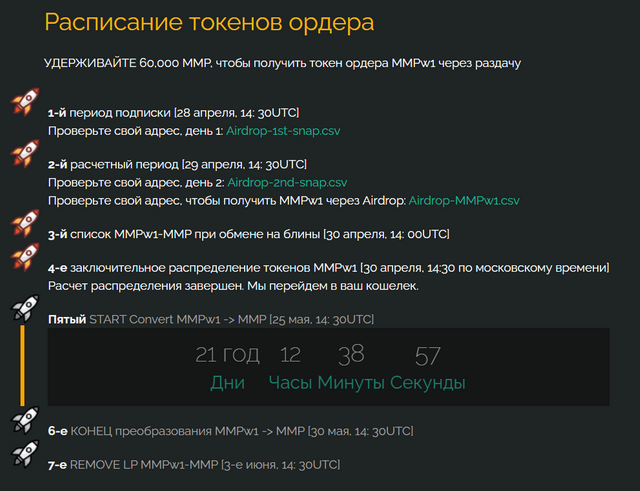This screenshot has height=491, width=640.
Task: Click the grey rocket icon beside 7-е step
Action: (x=25, y=454)
